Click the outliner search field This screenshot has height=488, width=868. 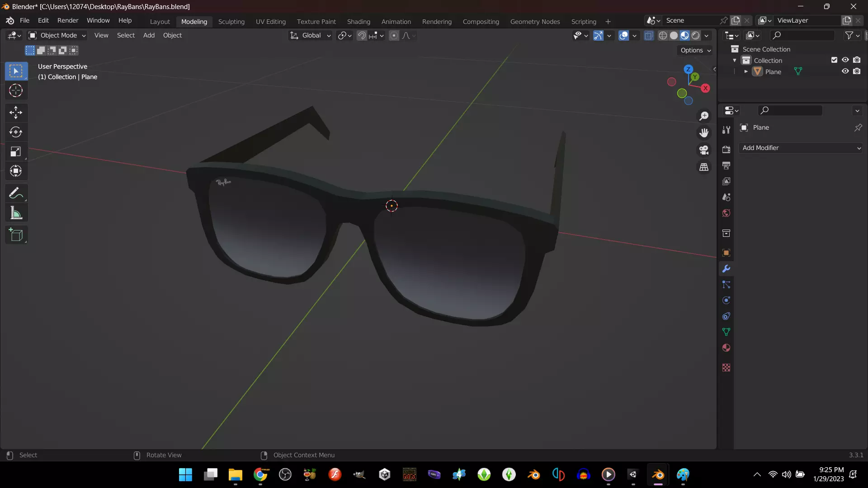coord(802,36)
